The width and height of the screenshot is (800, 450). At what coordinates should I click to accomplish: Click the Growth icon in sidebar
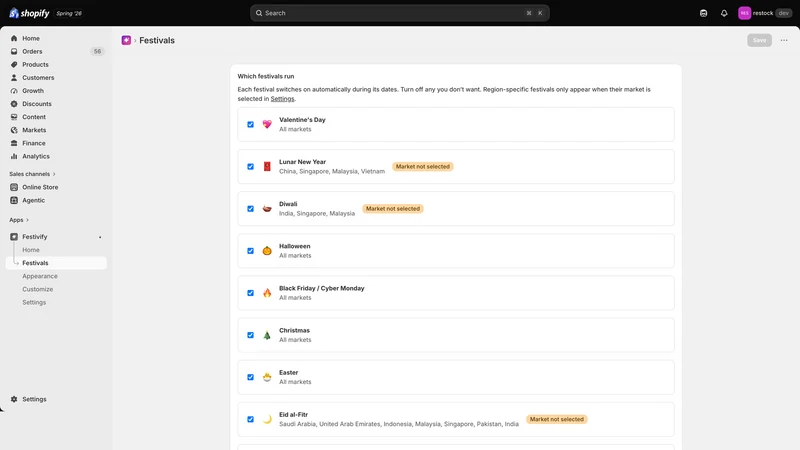pos(14,91)
